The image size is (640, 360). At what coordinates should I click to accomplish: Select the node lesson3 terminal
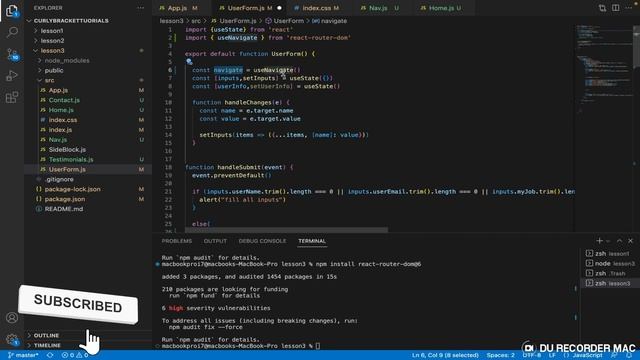point(610,263)
